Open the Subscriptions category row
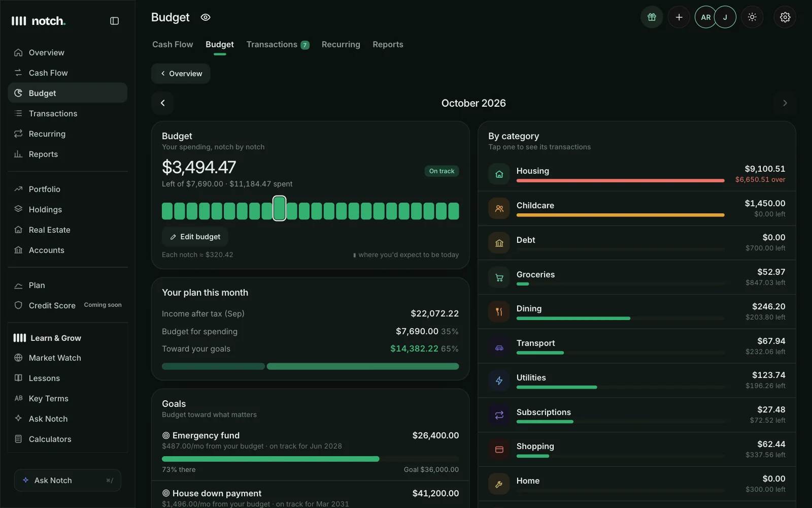This screenshot has height=508, width=812. [636, 415]
